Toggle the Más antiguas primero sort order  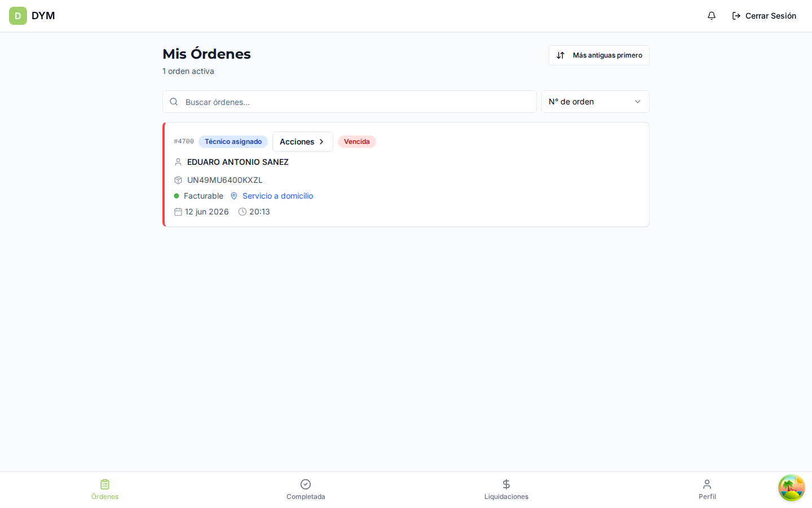599,55
